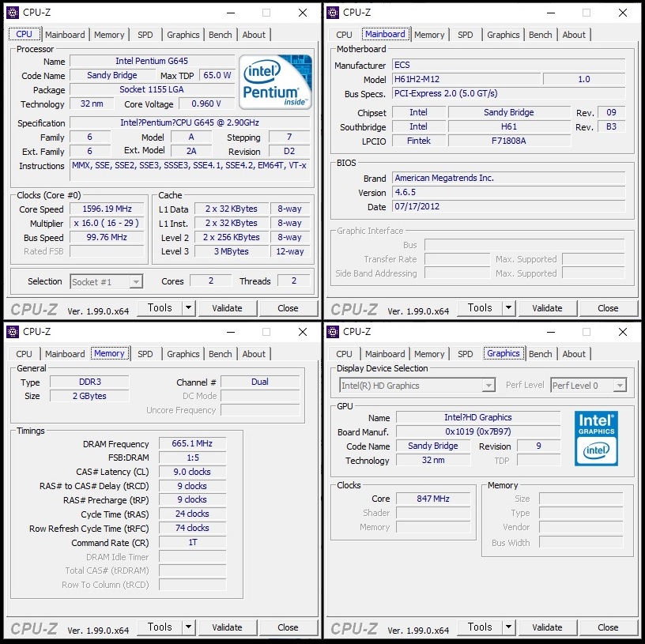Click the CPU-Z app icon in the CPU window title bar

[13, 13]
